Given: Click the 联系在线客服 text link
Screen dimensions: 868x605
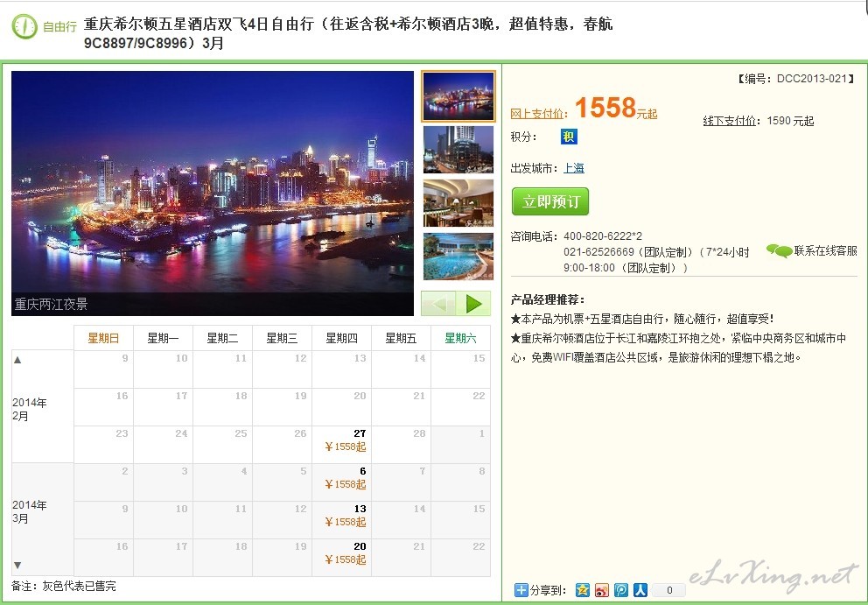Looking at the screenshot, I should (825, 251).
